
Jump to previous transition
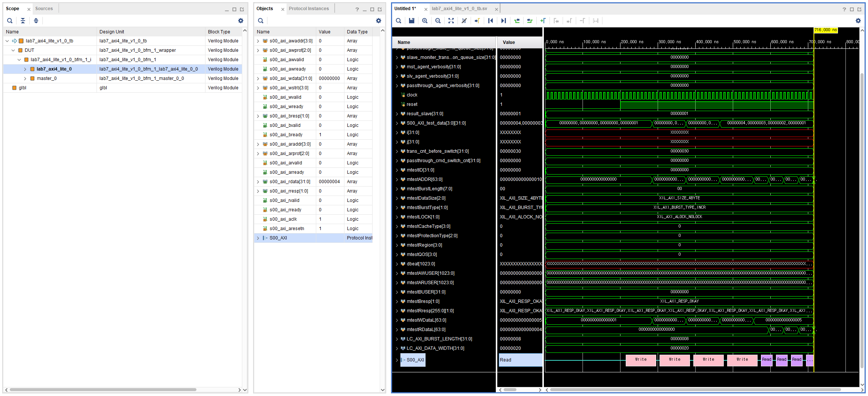(517, 21)
